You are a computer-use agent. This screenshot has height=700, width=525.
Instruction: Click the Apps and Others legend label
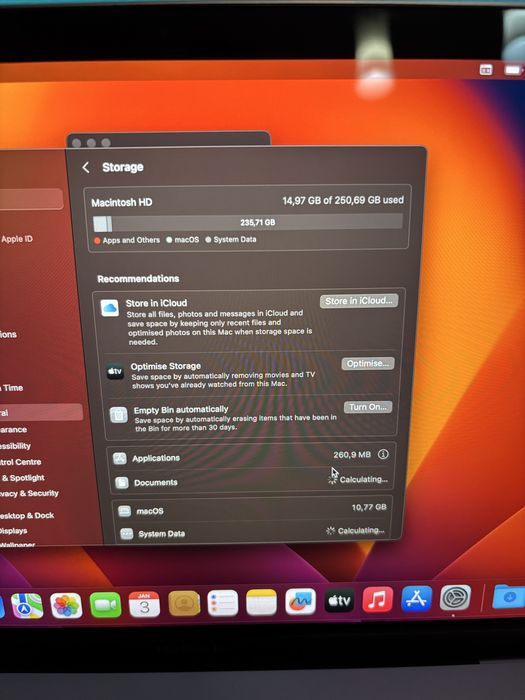click(131, 240)
